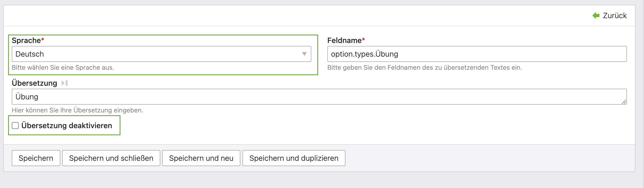Click the hint text below Sprache
The width and height of the screenshot is (644, 188).
[63, 68]
